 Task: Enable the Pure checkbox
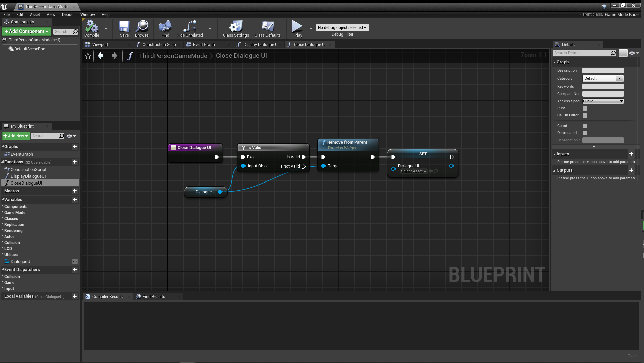click(585, 108)
